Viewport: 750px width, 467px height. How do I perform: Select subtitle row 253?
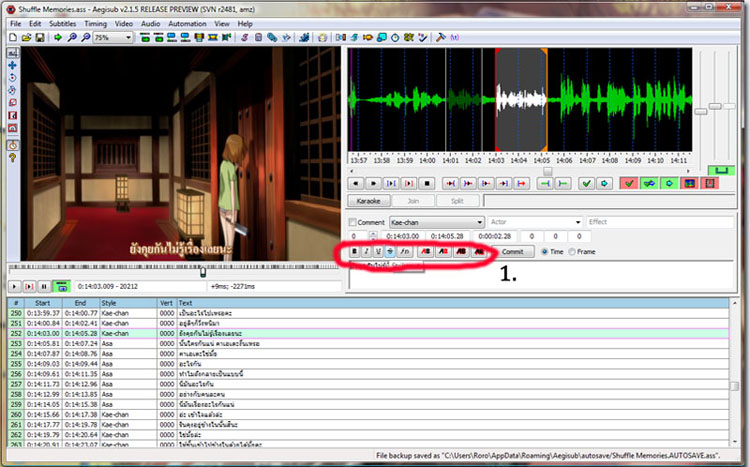pyautogui.click(x=368, y=344)
